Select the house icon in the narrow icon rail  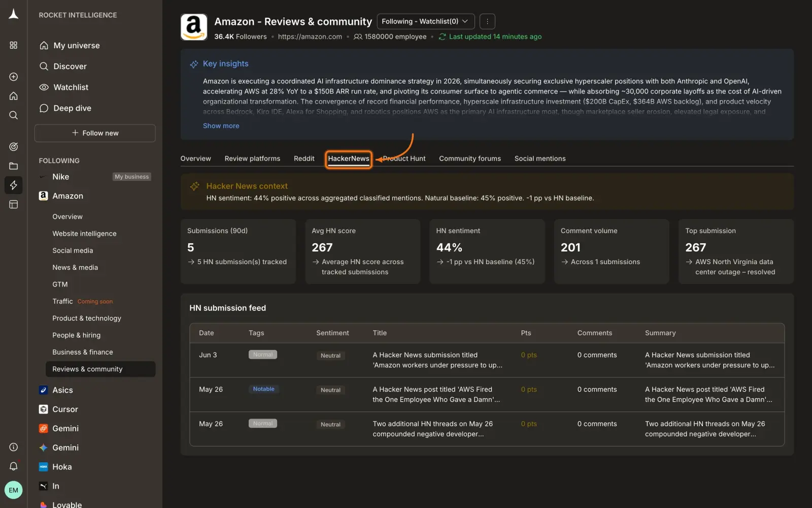[14, 96]
